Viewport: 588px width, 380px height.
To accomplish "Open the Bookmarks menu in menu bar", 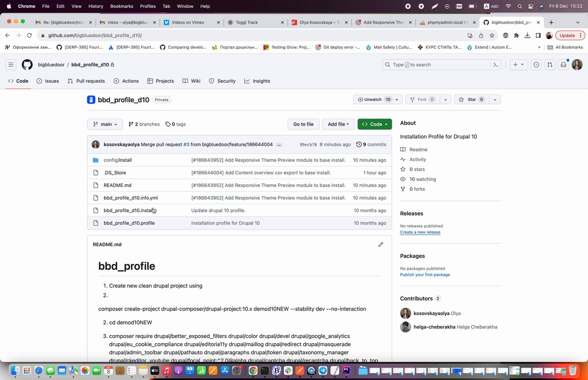I will [122, 6].
